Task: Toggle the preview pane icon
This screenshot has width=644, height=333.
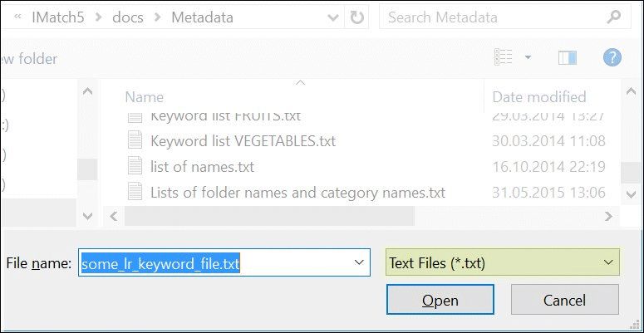Action: (568, 57)
